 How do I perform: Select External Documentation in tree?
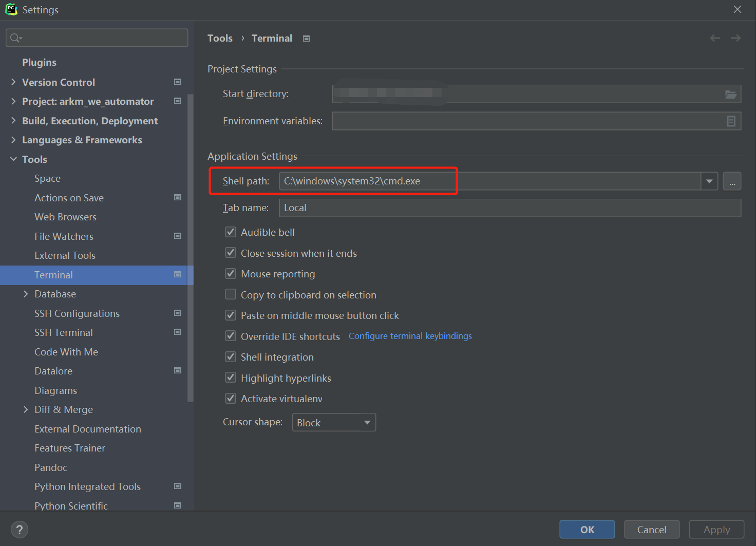(x=88, y=429)
